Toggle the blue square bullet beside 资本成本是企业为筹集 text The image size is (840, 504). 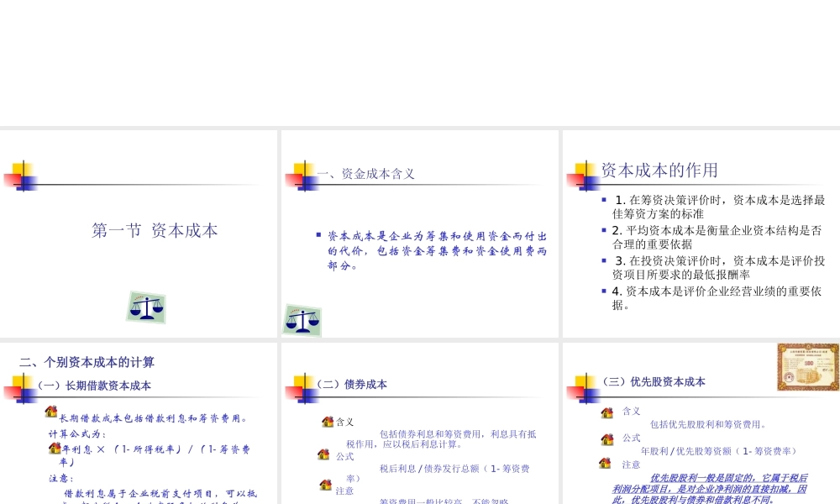click(x=317, y=235)
